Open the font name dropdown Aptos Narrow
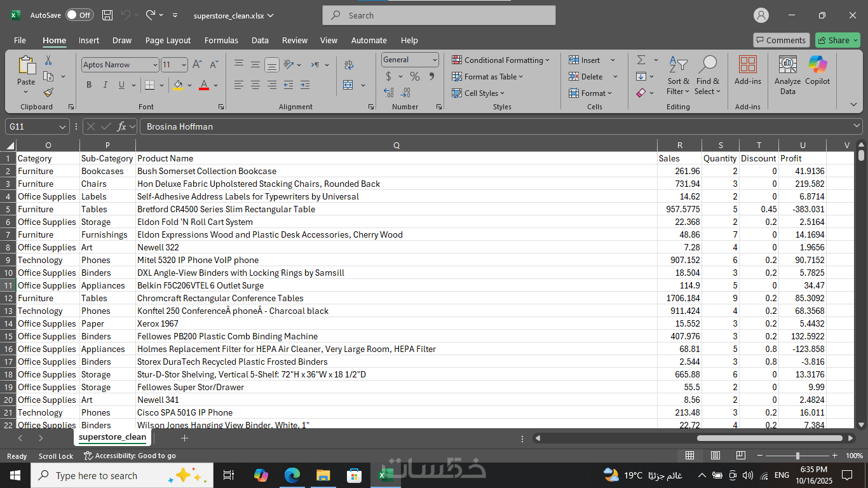This screenshot has height=488, width=868. [x=154, y=65]
